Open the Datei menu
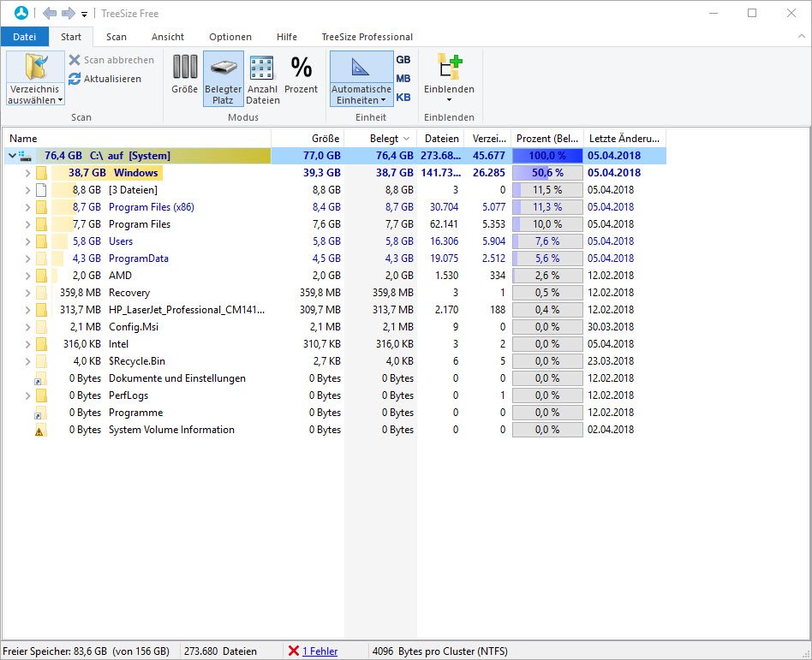 pyautogui.click(x=25, y=37)
